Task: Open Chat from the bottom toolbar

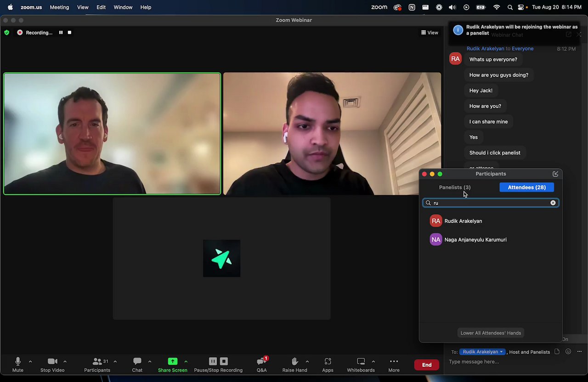Action: [137, 364]
